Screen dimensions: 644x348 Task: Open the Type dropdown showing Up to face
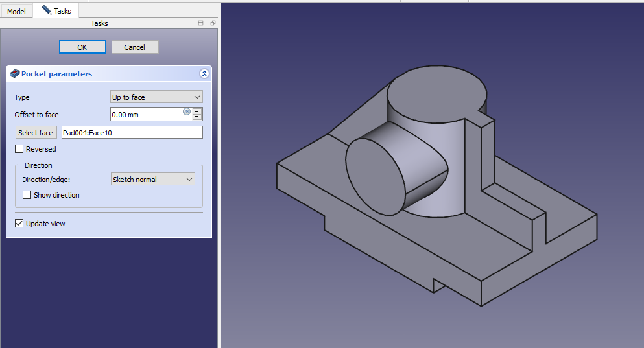[156, 97]
